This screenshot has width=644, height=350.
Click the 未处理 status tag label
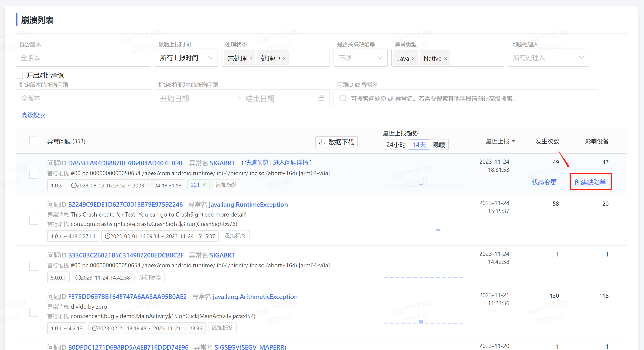237,58
